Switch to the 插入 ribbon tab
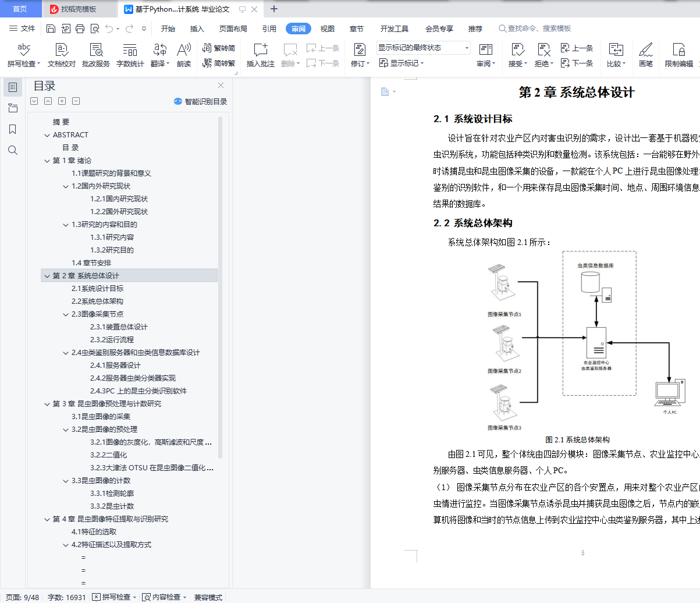The width and height of the screenshot is (700, 603). tap(197, 29)
